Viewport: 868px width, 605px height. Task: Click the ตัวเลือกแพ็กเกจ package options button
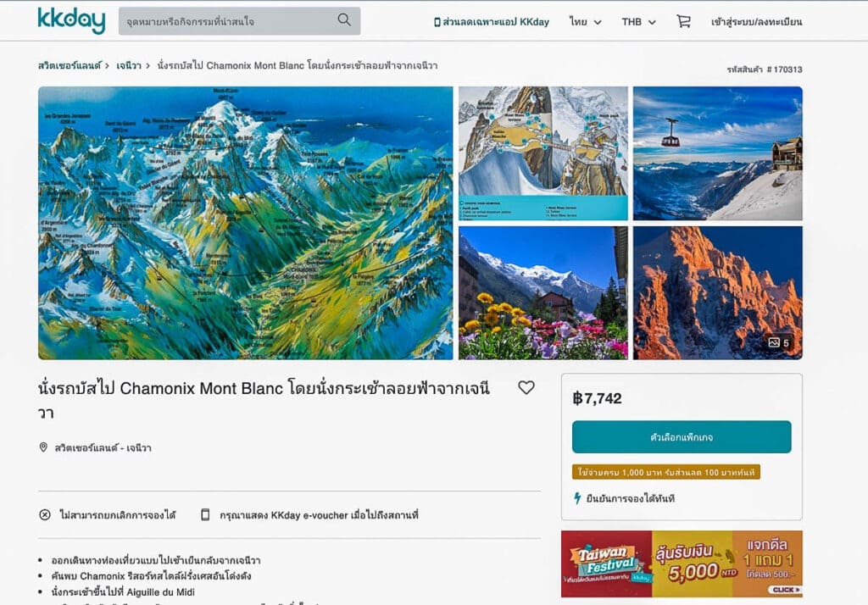682,436
